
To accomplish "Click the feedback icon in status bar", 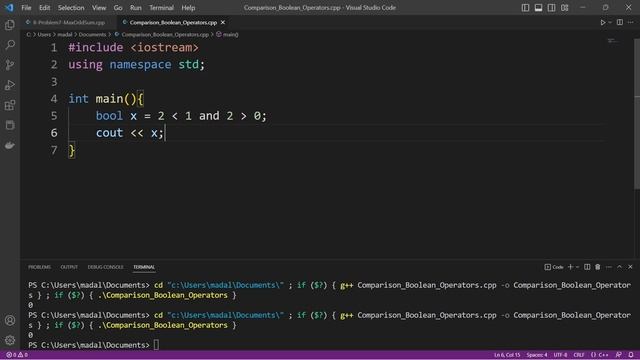I will [x=619, y=355].
